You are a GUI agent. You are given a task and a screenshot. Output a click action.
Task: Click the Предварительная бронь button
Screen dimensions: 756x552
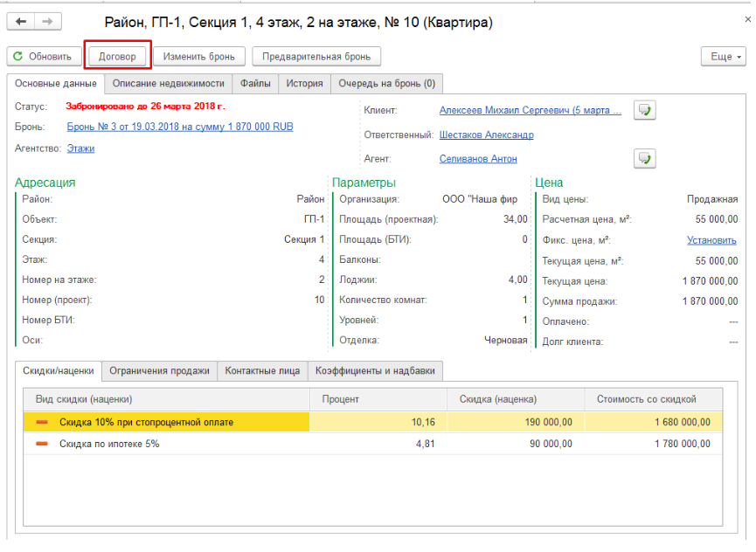316,56
